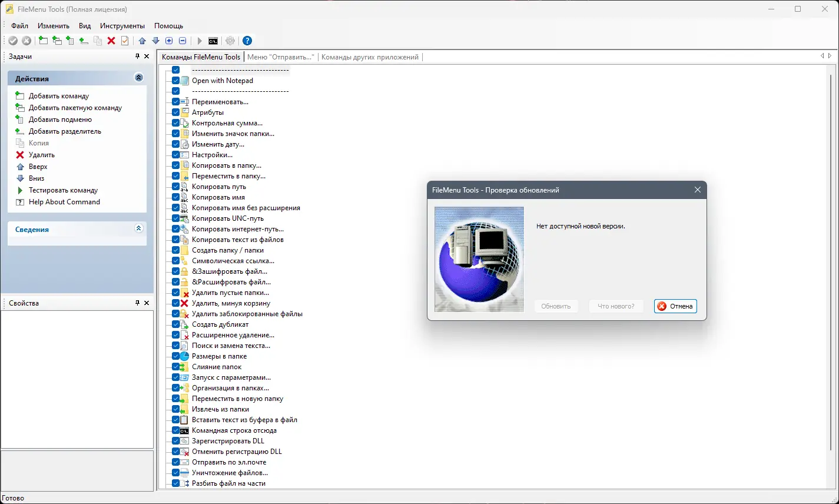
Task: Click the 'Что нового?' button
Action: [616, 306]
